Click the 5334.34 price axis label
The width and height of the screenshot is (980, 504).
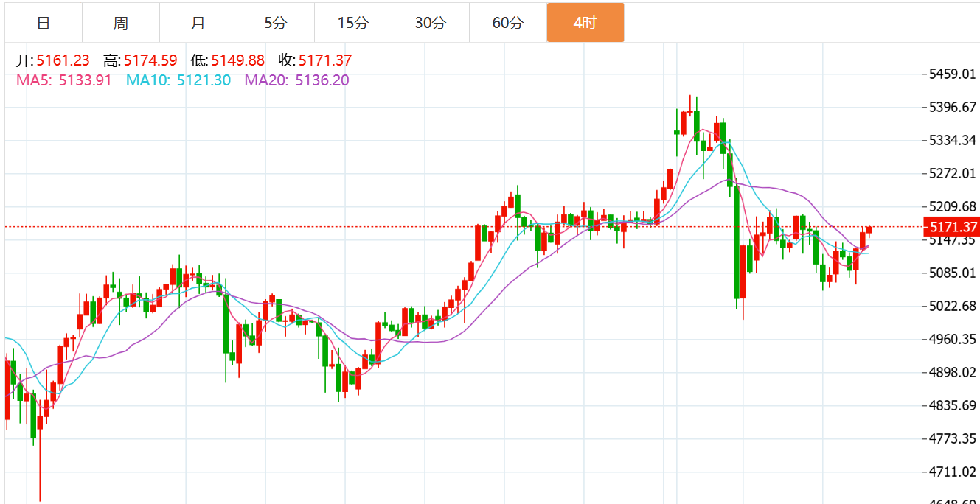953,140
